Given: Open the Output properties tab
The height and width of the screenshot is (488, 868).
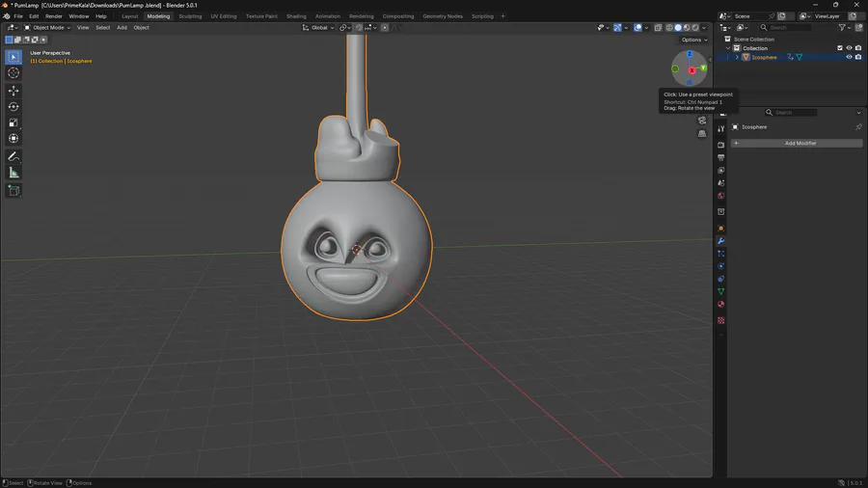Looking at the screenshot, I should [720, 158].
